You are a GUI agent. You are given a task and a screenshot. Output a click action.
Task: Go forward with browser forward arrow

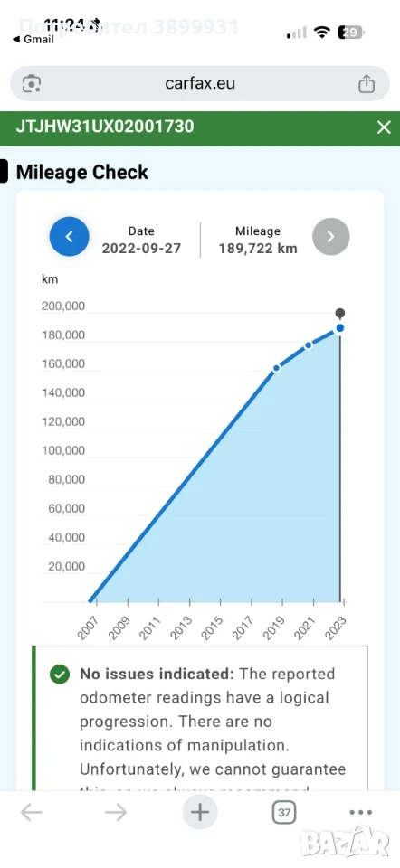point(116,813)
